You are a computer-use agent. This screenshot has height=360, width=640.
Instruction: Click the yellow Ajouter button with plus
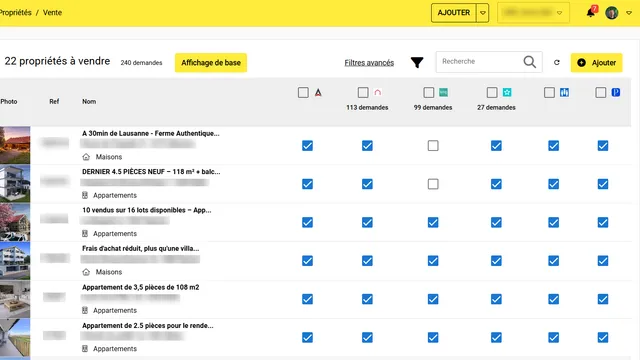tap(596, 62)
